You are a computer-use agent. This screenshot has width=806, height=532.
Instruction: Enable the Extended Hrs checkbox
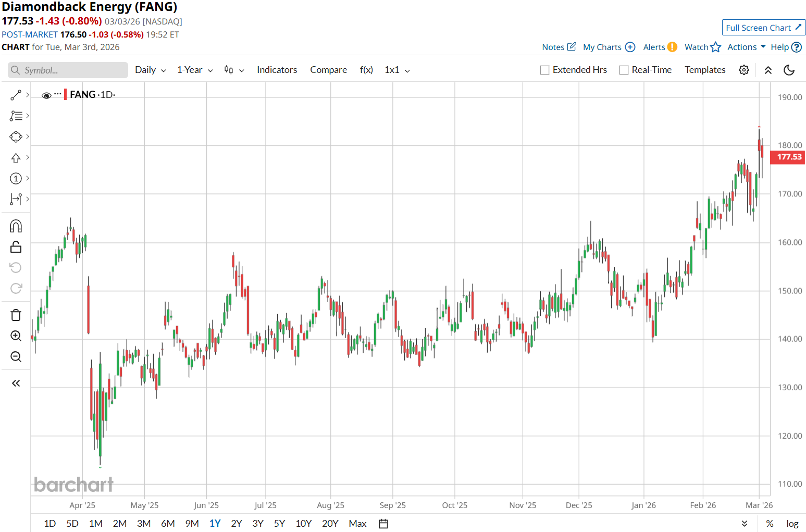tap(544, 70)
